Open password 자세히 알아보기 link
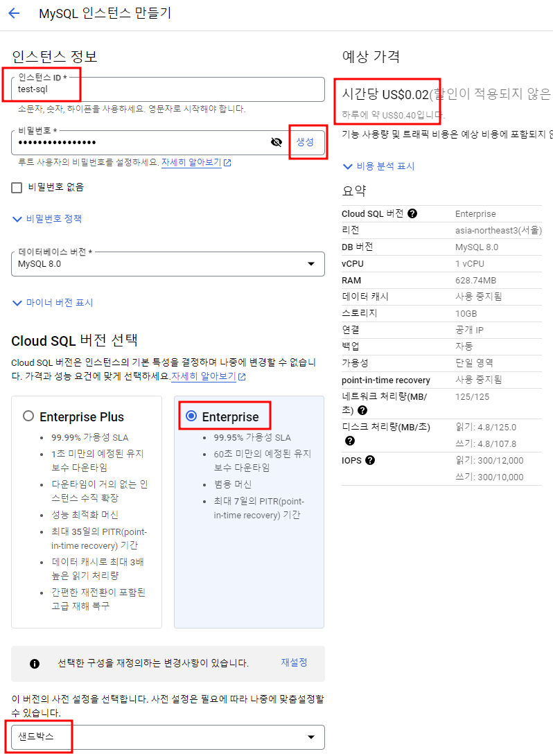The width and height of the screenshot is (553, 756). (x=191, y=162)
